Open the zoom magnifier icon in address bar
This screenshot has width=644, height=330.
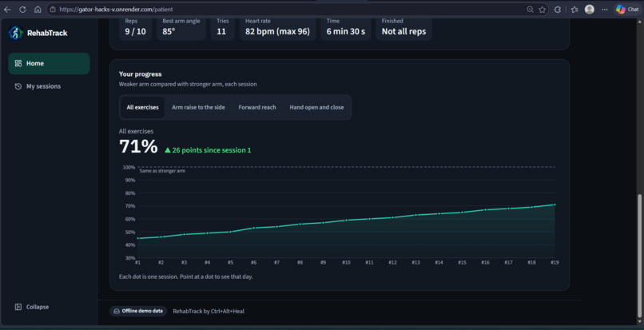click(x=530, y=10)
